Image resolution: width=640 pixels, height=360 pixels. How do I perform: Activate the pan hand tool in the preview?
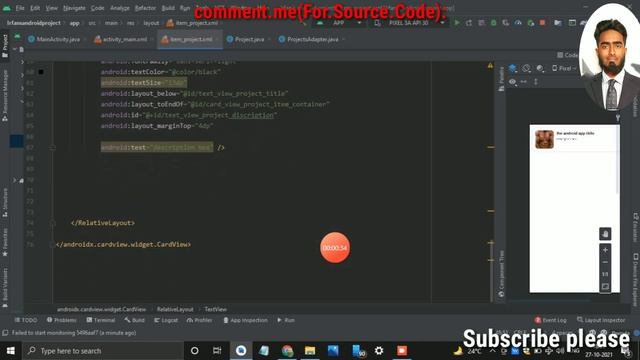pyautogui.click(x=605, y=234)
